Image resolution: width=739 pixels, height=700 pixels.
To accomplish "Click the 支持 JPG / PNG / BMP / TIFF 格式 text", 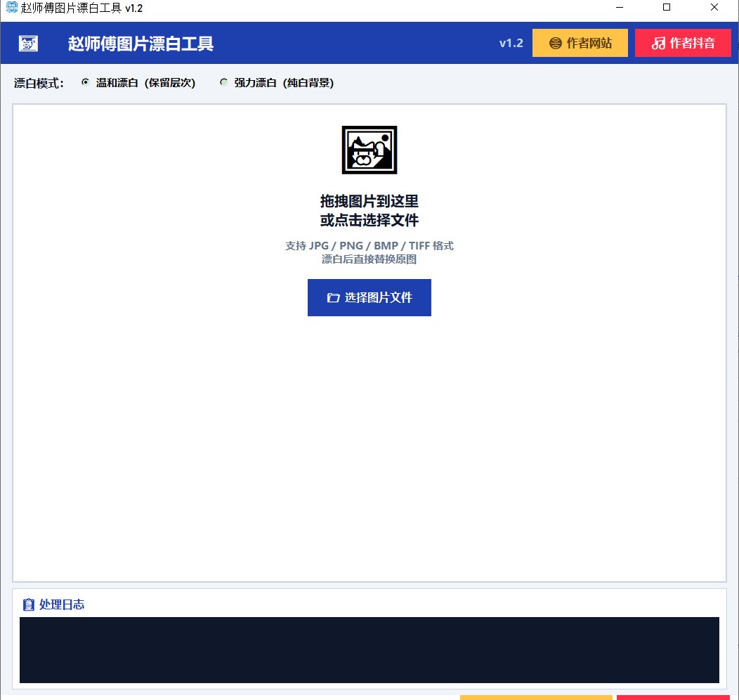I will (369, 245).
